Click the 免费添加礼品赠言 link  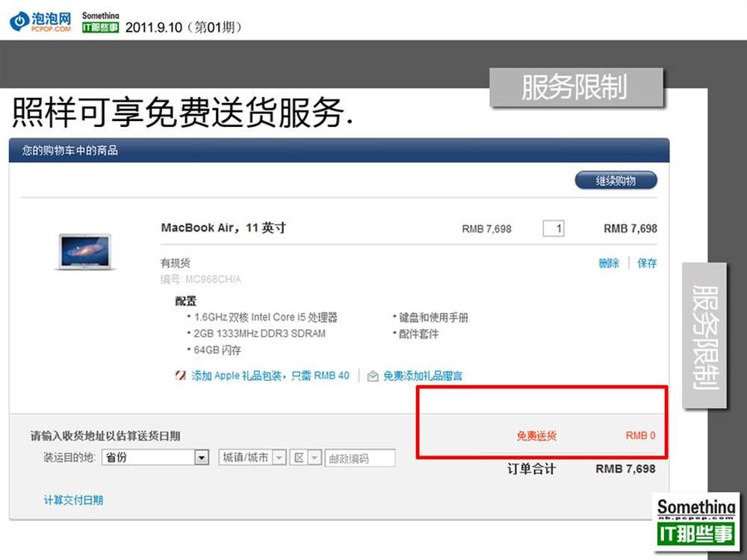coord(423,376)
